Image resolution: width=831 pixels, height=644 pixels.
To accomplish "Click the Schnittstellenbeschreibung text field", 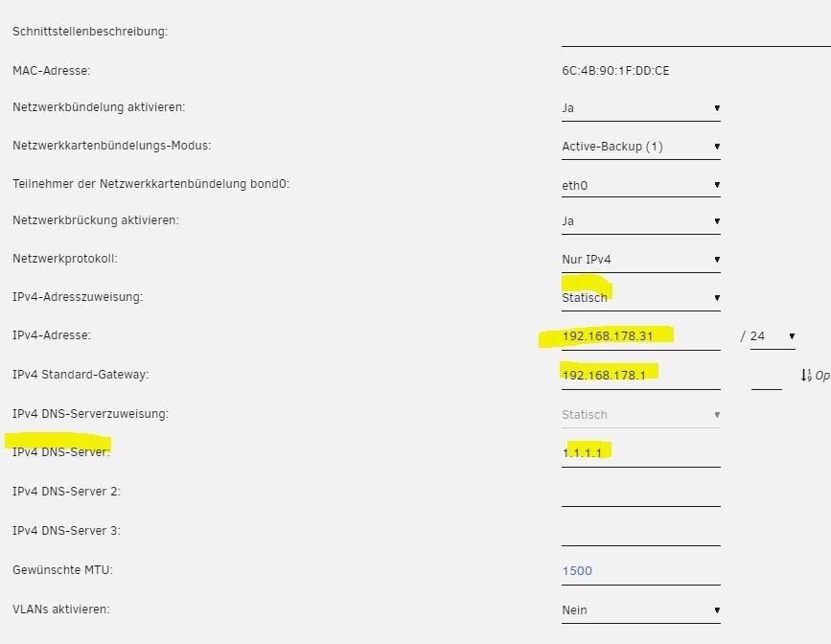I will pos(696,33).
